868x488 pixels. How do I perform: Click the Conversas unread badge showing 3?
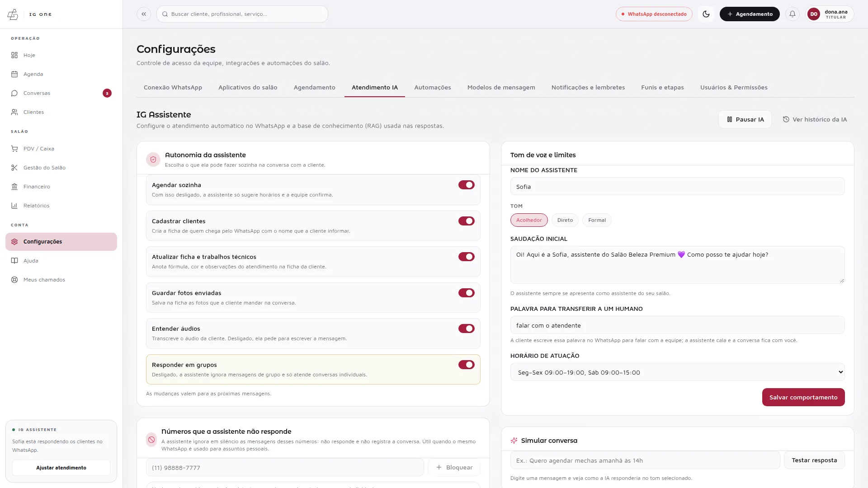click(x=107, y=93)
